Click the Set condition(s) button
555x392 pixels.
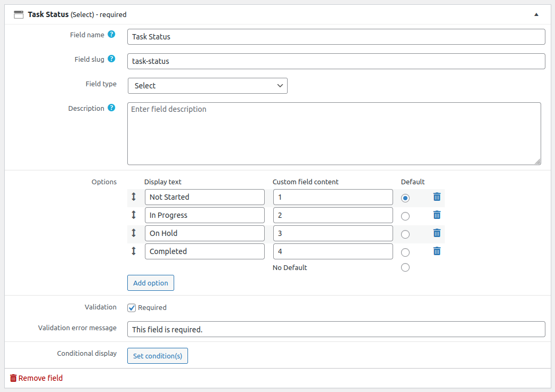pyautogui.click(x=158, y=356)
